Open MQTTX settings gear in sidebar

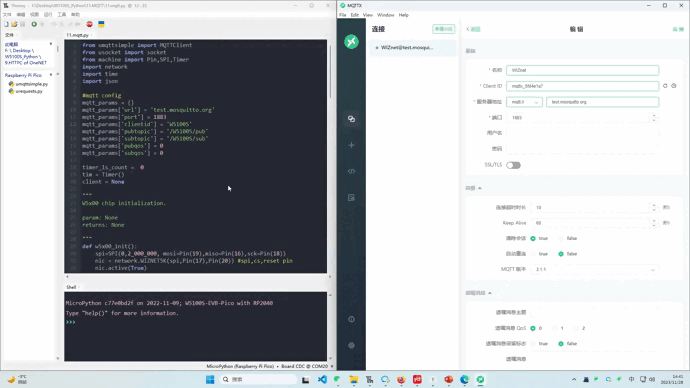351,345
